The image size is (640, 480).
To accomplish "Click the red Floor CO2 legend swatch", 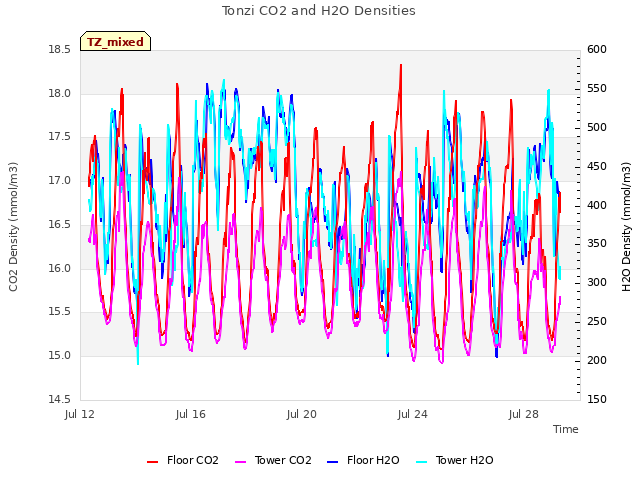I will click(152, 462).
